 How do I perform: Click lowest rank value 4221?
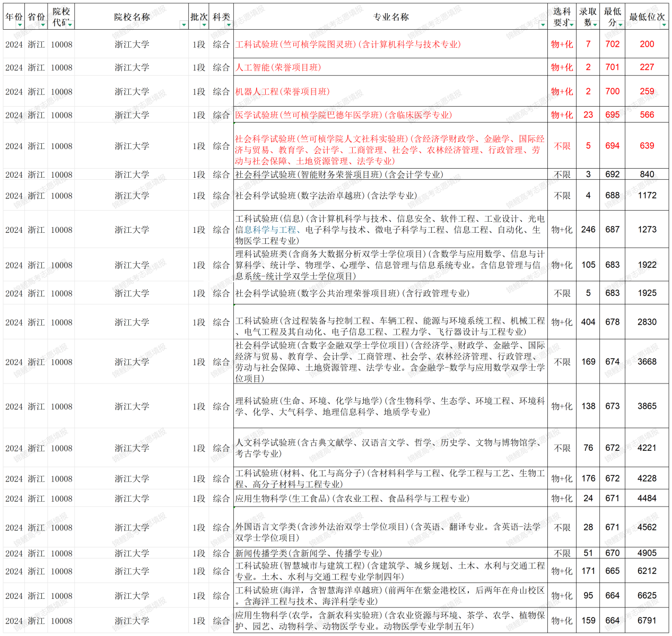click(647, 448)
